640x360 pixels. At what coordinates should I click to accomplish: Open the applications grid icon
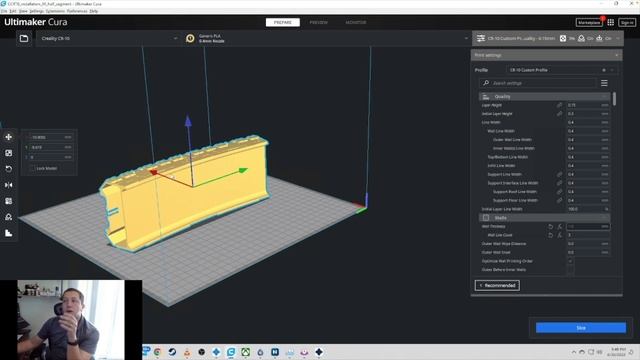(611, 22)
